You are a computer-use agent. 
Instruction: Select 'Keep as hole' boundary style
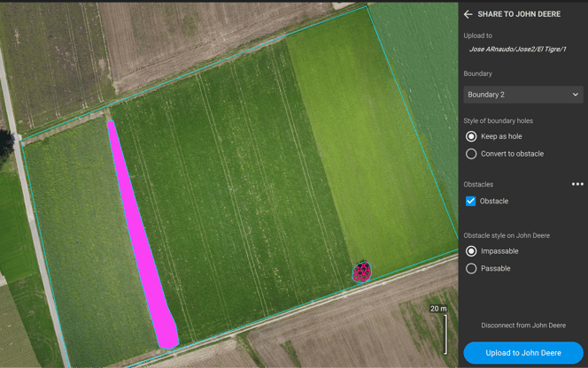coord(471,136)
